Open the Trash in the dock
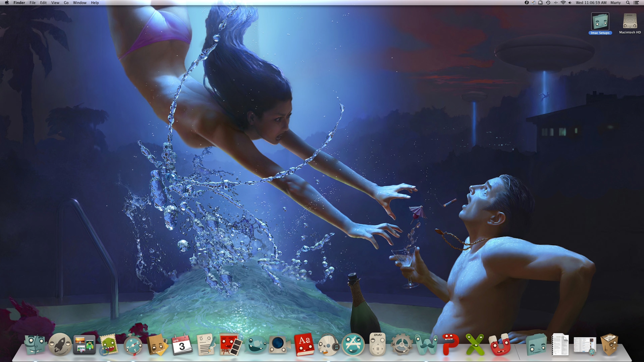 point(609,344)
